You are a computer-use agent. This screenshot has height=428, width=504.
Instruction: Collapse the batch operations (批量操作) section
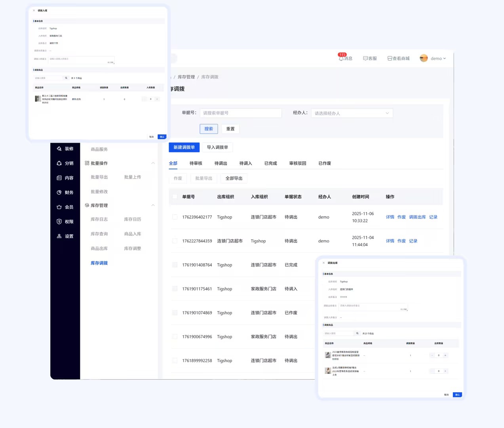click(x=153, y=163)
